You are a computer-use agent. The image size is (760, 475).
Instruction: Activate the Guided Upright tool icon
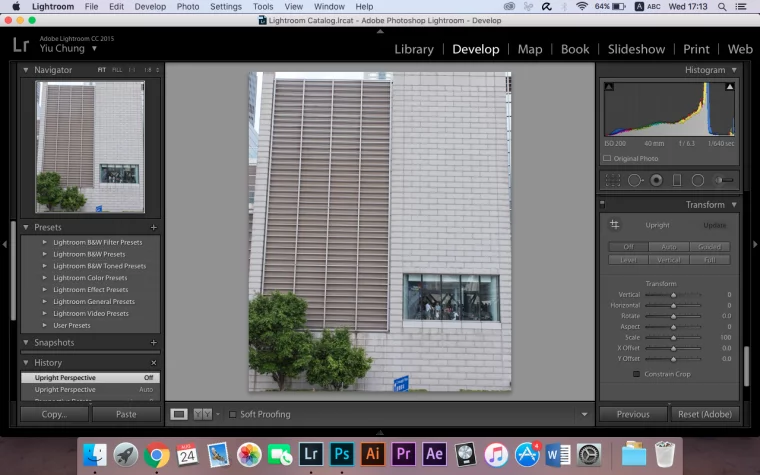click(615, 224)
